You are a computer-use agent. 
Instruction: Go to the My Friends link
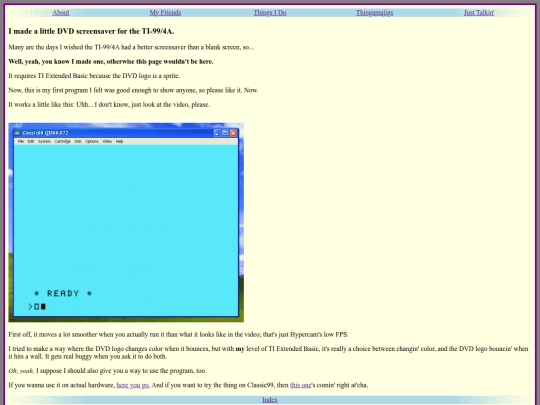tap(165, 13)
